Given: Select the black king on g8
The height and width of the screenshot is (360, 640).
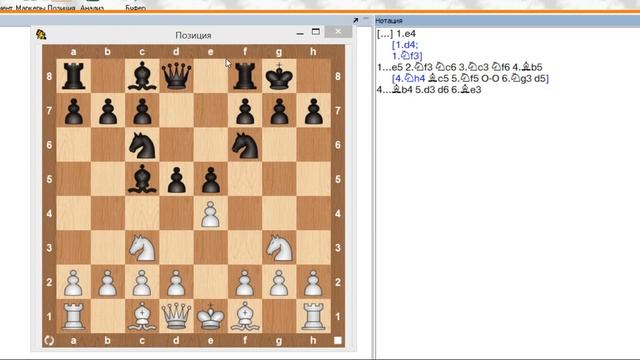Looking at the screenshot, I should 279,76.
